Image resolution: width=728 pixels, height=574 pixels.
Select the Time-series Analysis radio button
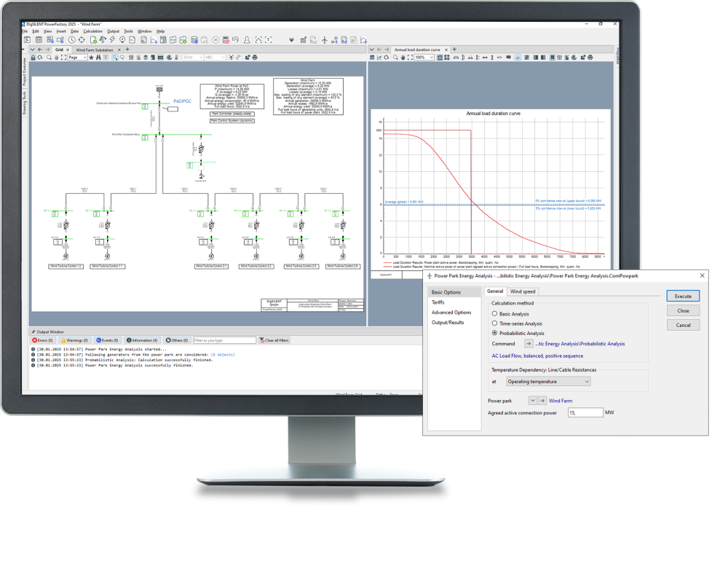[494, 323]
